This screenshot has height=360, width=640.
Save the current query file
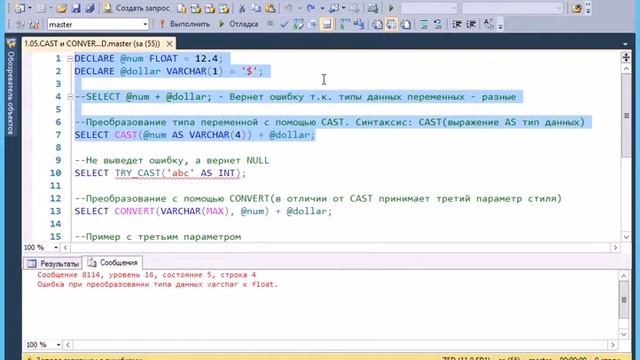click(76, 8)
